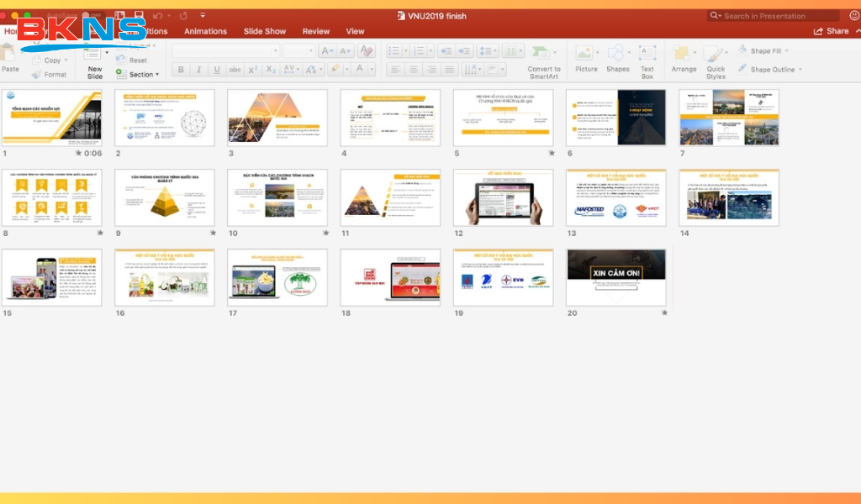
Task: Click the Copy icon
Action: (37, 60)
